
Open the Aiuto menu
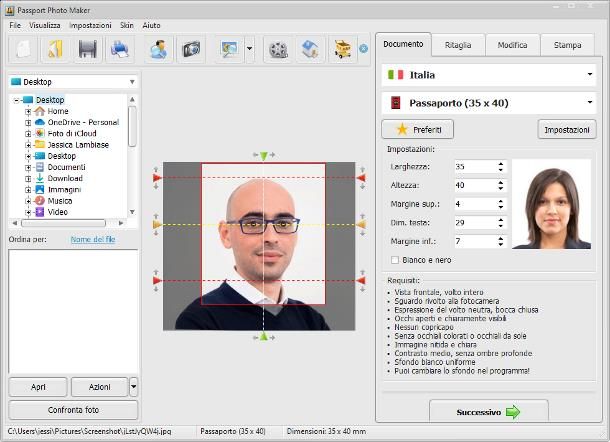point(151,25)
